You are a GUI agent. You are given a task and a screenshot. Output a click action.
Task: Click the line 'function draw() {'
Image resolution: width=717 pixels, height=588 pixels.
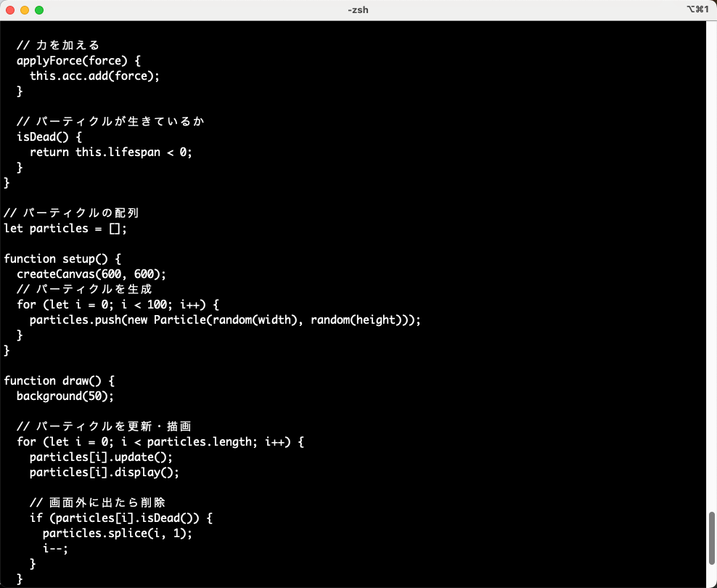[x=60, y=381]
